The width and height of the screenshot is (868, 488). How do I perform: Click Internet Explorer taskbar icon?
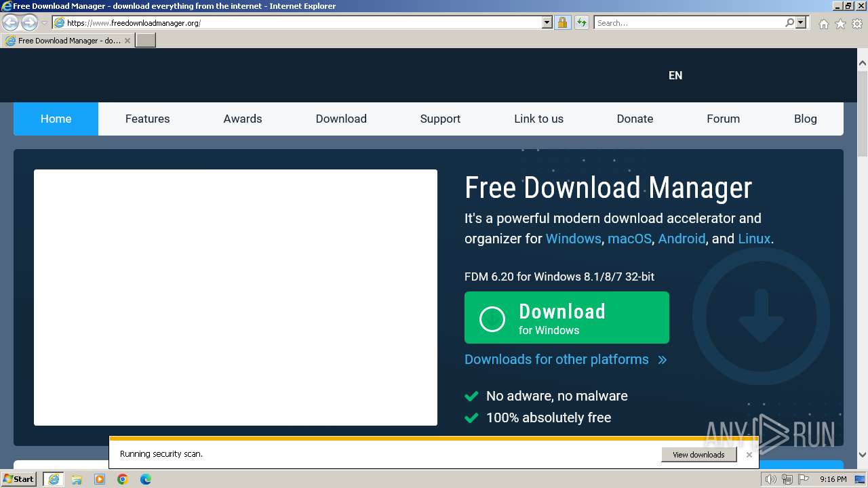point(53,479)
